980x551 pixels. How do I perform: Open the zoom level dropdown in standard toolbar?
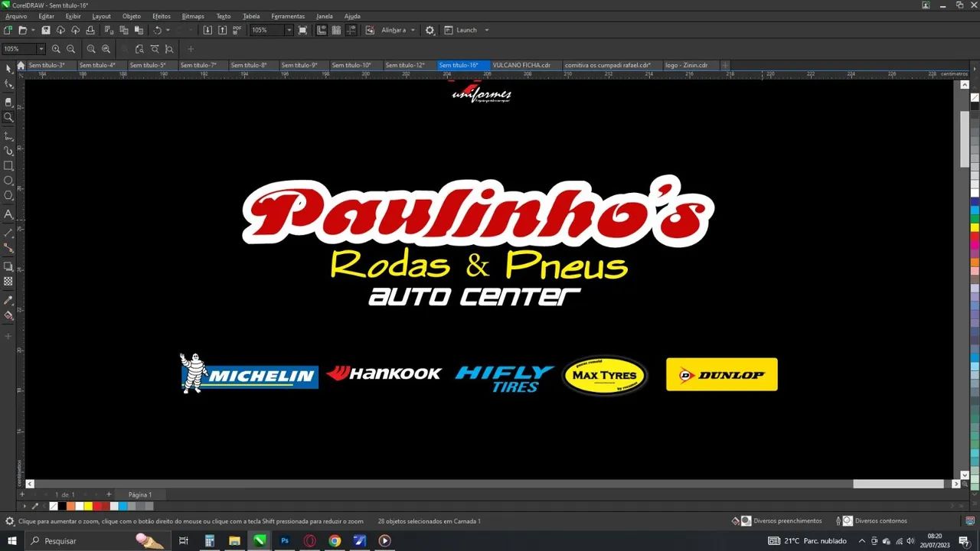[x=289, y=30]
